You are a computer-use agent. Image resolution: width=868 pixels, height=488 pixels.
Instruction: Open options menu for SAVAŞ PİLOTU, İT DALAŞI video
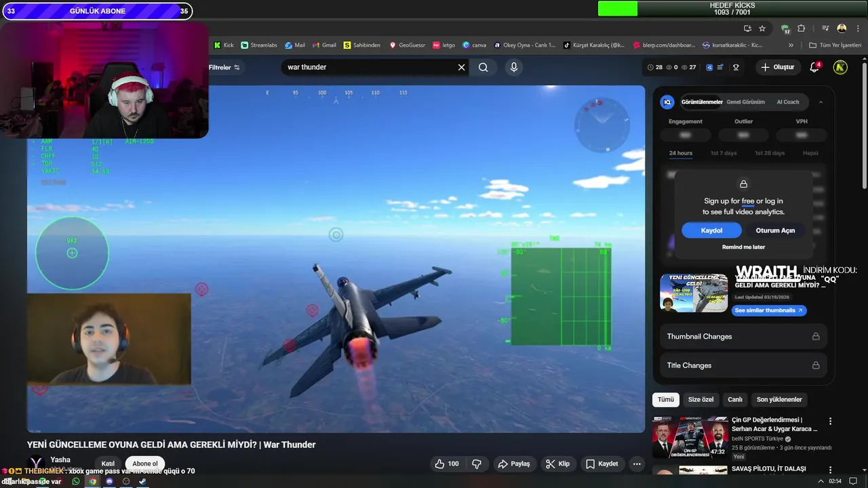pos(830,469)
